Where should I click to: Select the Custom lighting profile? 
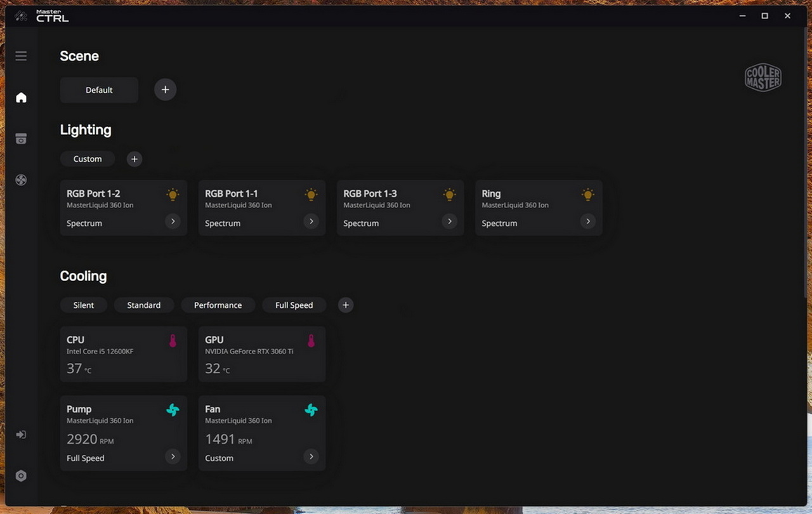88,159
